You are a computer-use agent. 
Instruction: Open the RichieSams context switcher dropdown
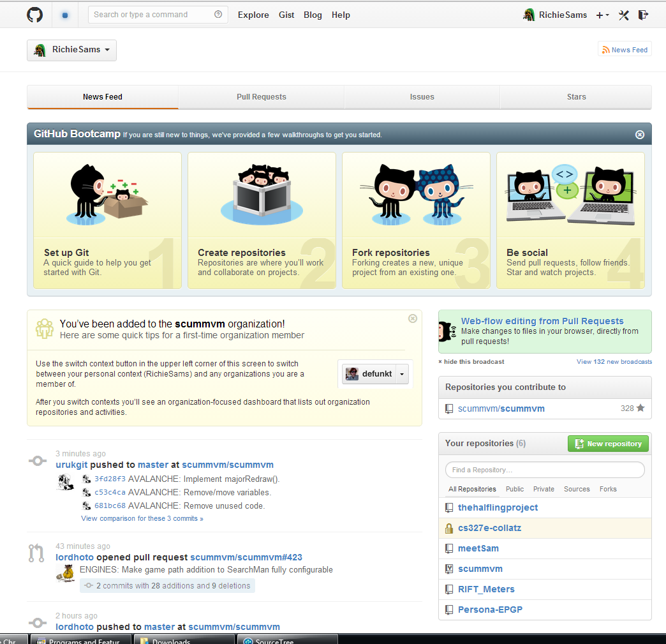point(72,50)
